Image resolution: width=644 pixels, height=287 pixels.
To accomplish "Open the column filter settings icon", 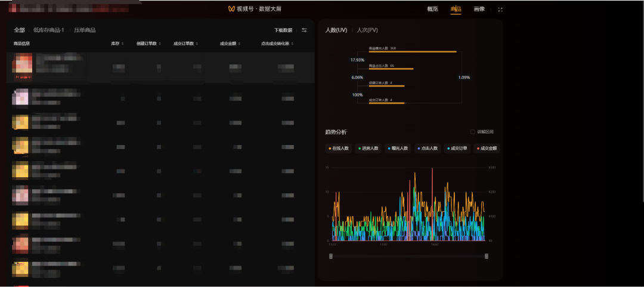I will [304, 30].
